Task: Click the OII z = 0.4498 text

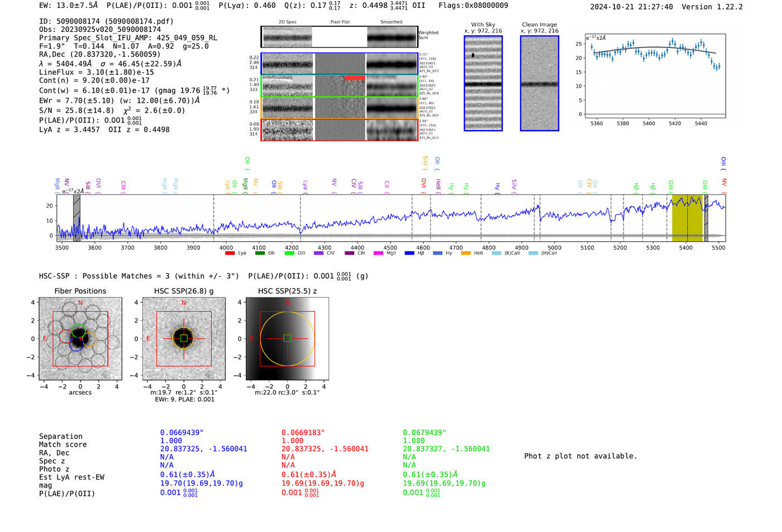Action: [139, 130]
